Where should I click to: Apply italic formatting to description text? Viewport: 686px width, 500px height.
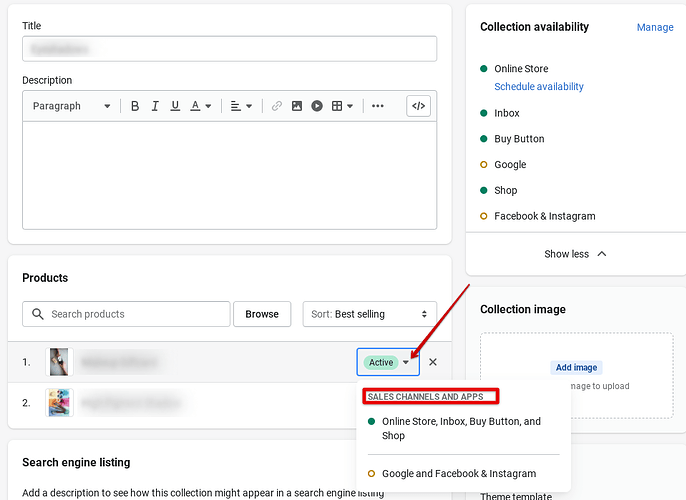pyautogui.click(x=155, y=106)
